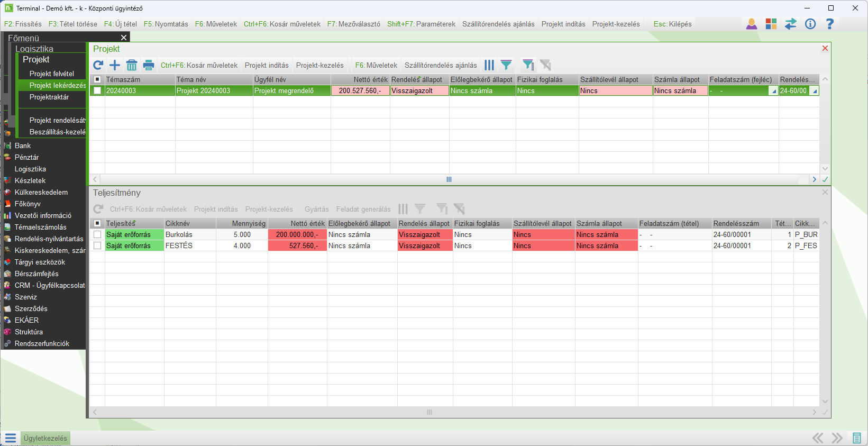Click the Projekt grid horizontal scrollbar handle
This screenshot has height=446, width=868.
[449, 179]
